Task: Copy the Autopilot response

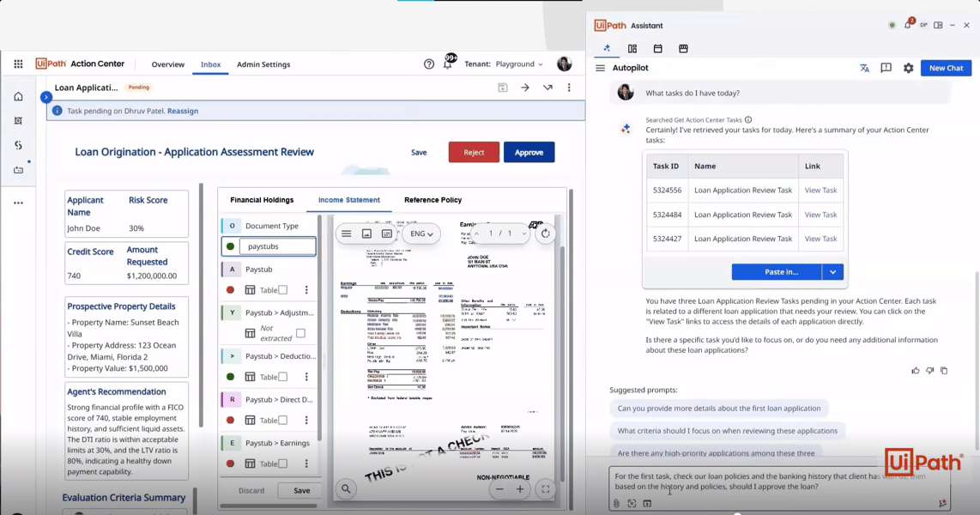Action: tap(944, 371)
